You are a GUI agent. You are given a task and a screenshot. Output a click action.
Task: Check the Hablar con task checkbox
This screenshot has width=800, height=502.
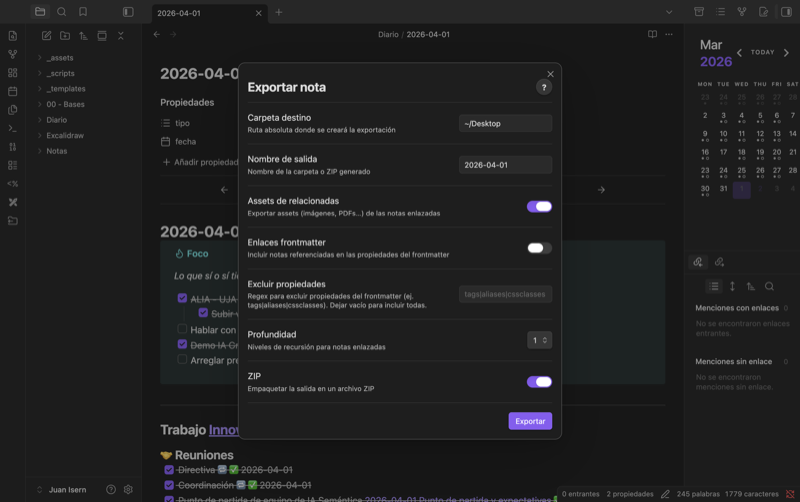(182, 329)
